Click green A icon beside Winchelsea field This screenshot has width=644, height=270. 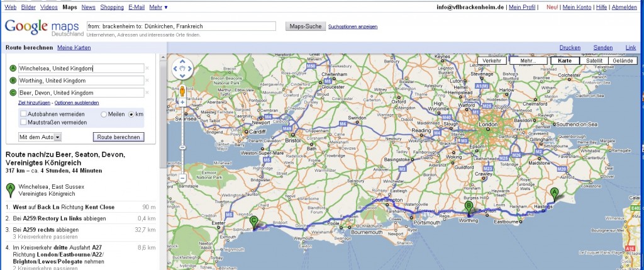13,68
